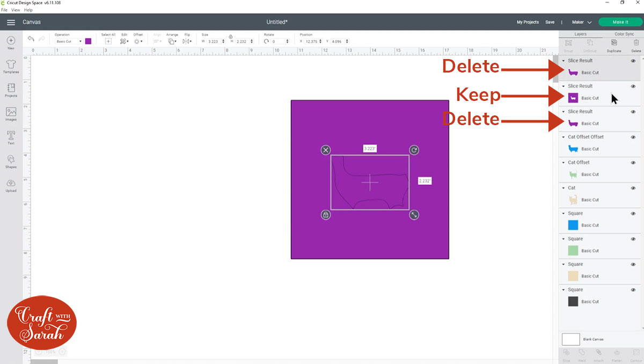Hide the topmost Slice Result layer

(633, 60)
